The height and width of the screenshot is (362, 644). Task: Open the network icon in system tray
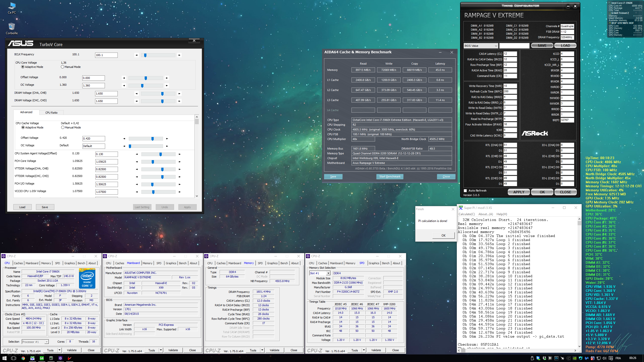[x=599, y=358]
